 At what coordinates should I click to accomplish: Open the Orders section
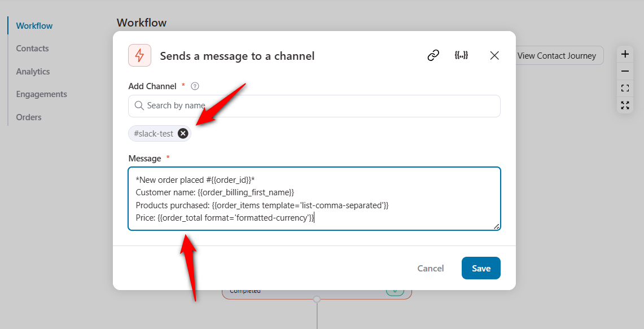coord(28,117)
